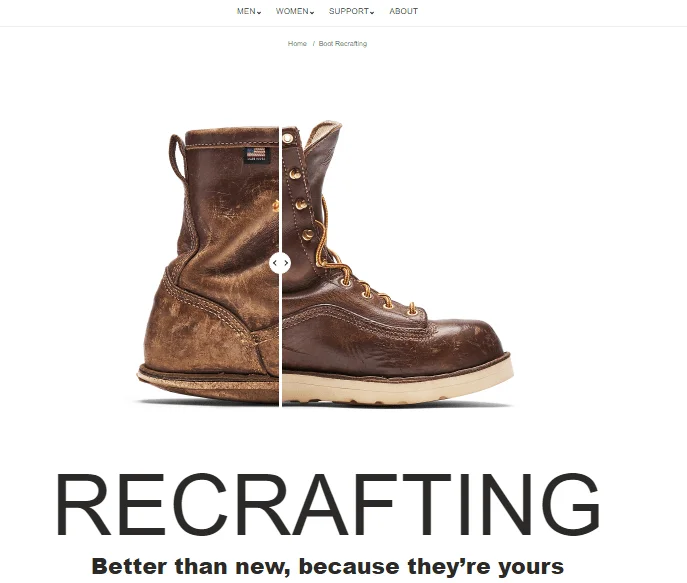
Task: Expand the chevron next to SUPPORT
Action: [x=372, y=13]
